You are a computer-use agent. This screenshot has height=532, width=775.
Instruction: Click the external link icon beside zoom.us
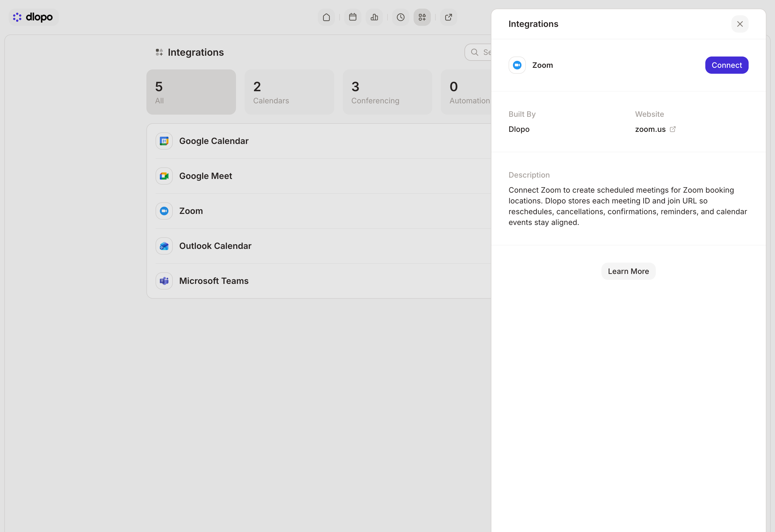click(673, 129)
